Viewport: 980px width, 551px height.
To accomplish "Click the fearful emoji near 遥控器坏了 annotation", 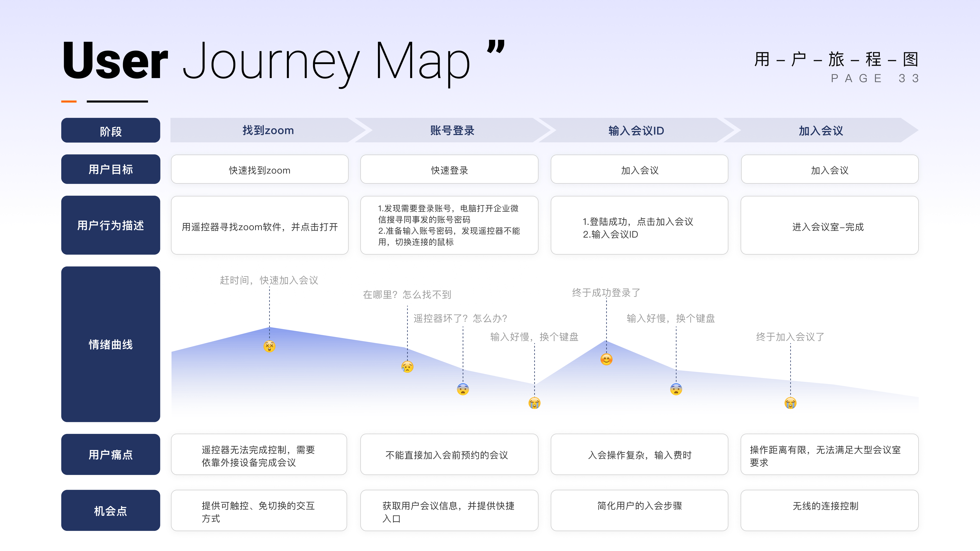I will (463, 389).
